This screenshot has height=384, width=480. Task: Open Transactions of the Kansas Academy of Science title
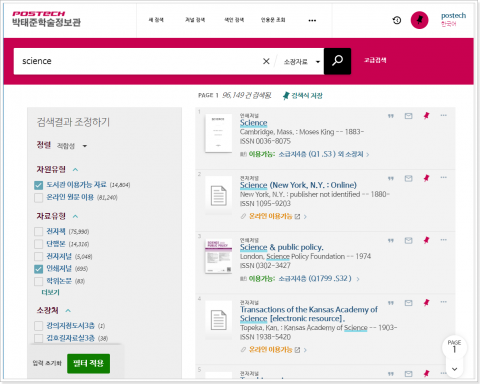click(309, 314)
